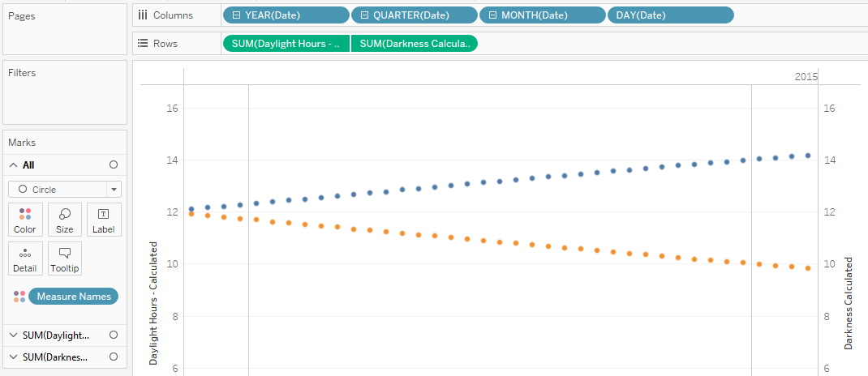Open the Detail marks card
868x376 pixels.
point(25,258)
